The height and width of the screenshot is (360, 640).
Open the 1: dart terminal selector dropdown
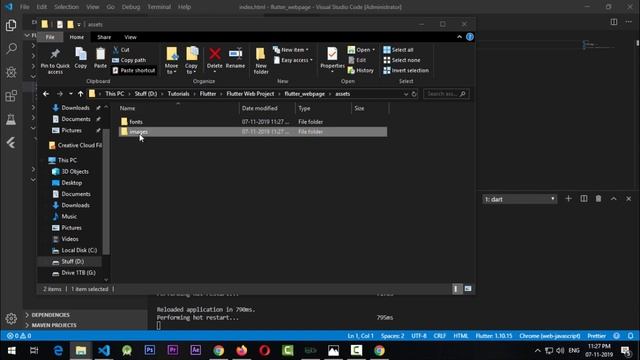click(519, 199)
